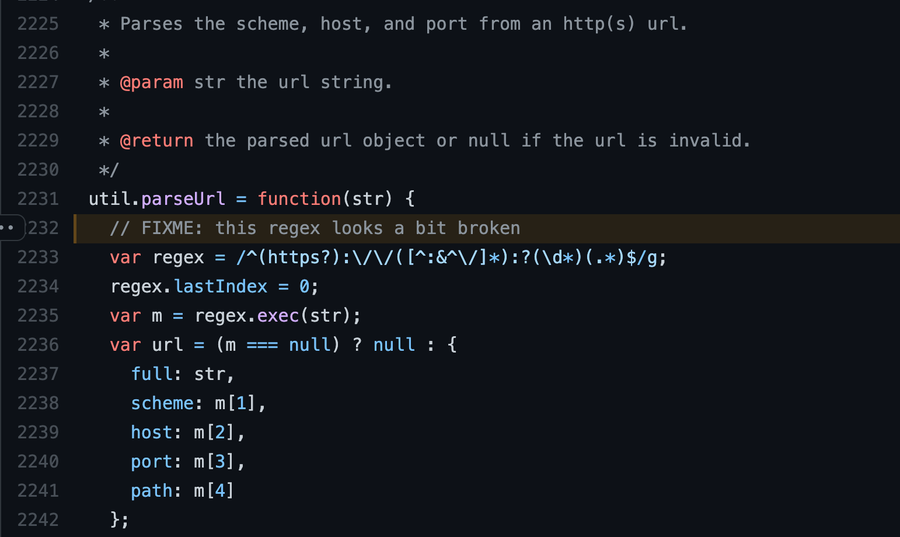Image resolution: width=900 pixels, height=537 pixels.
Task: Click the lastIndex property in code
Action: click(x=221, y=286)
